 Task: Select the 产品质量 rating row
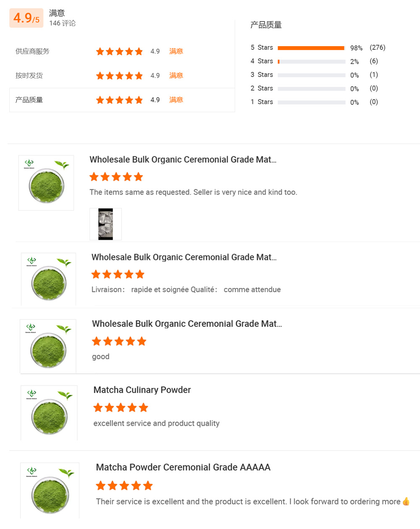click(x=122, y=100)
